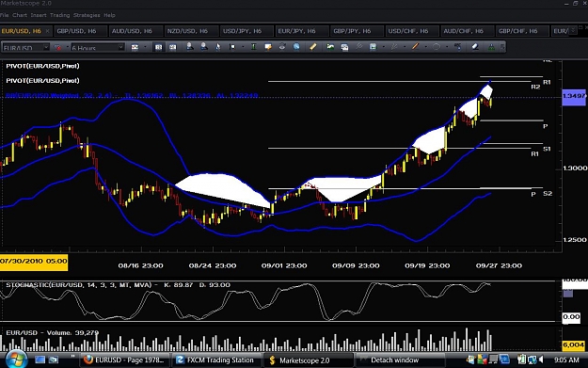The image size is (588, 368).
Task: Click the second grid-view toolbar icon
Action: point(172,47)
